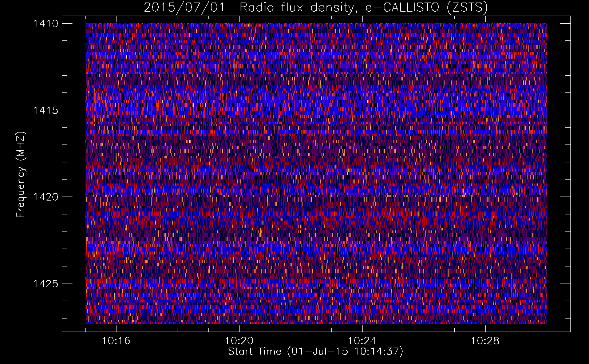This screenshot has width=589, height=364.
Task: Click the 1415 frequency tick label
Action: [x=46, y=110]
